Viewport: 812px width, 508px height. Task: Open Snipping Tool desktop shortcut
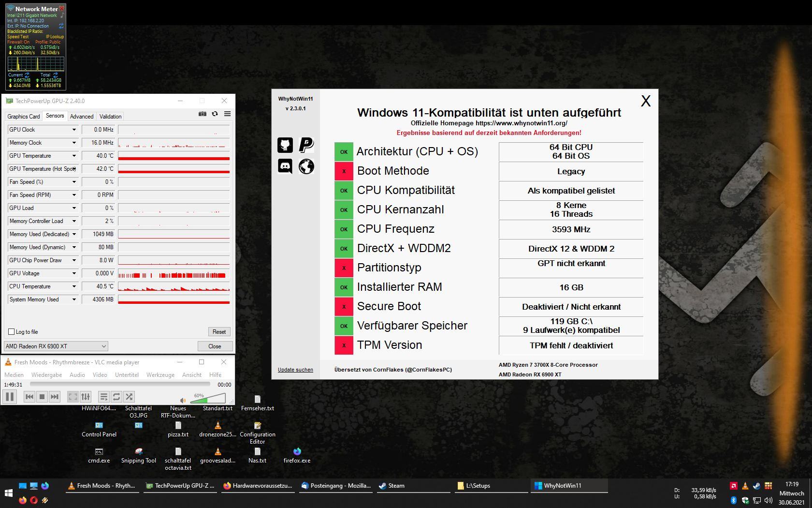139,455
